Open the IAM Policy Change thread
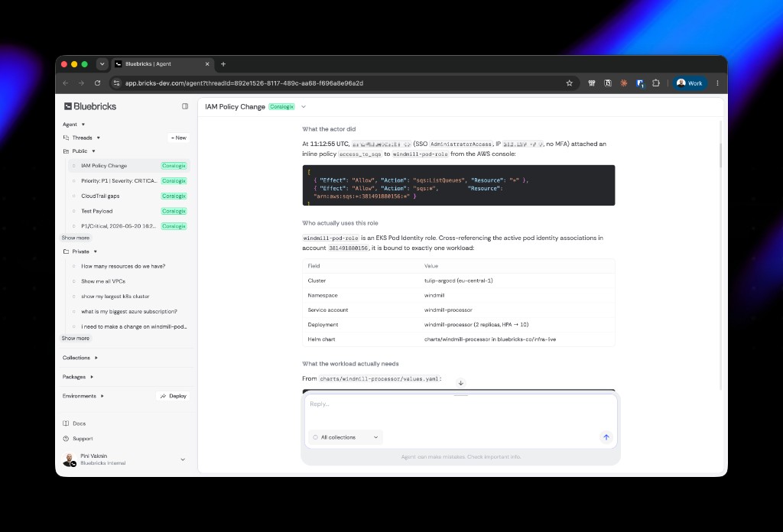 coord(128,166)
